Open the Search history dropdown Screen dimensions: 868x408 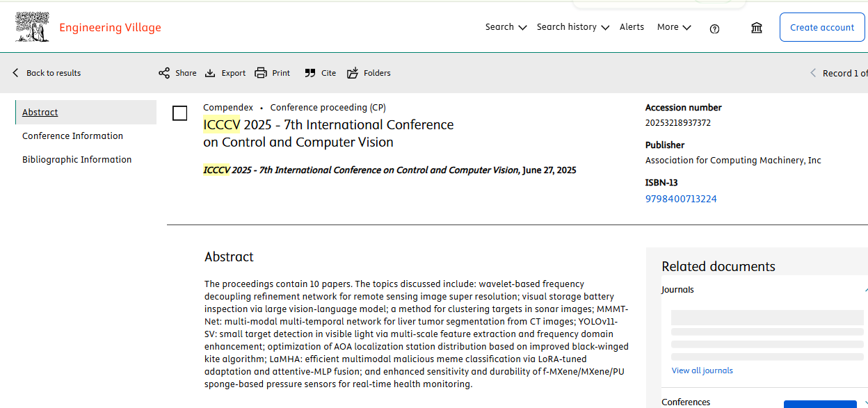pos(573,27)
